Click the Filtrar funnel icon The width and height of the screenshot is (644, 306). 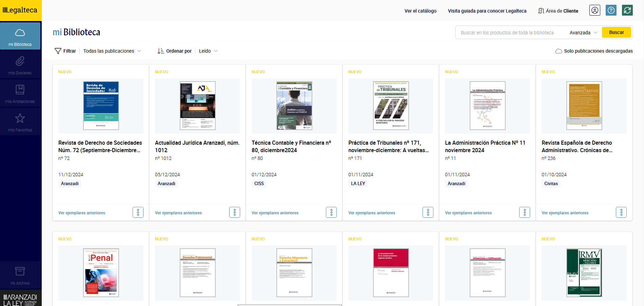coord(58,51)
